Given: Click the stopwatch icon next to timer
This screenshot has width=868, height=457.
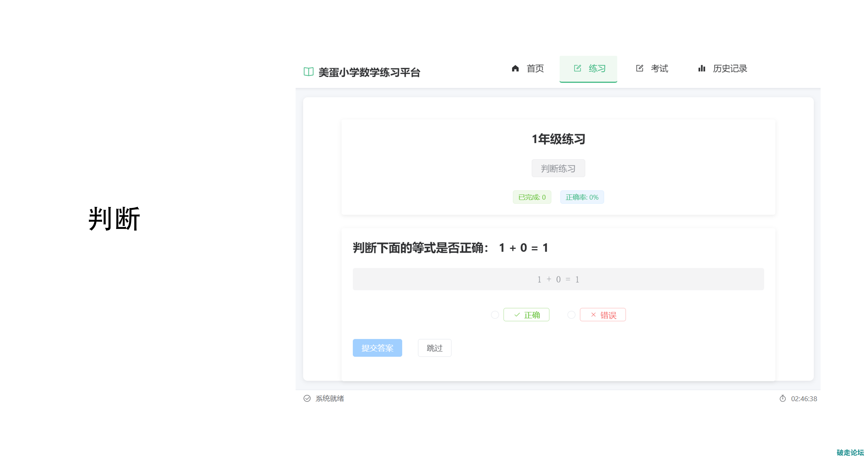Looking at the screenshot, I should (783, 398).
